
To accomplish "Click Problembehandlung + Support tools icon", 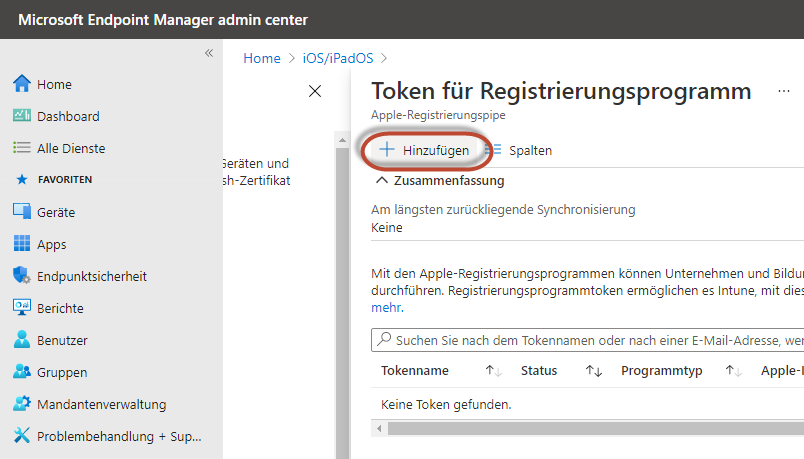I will coord(22,436).
